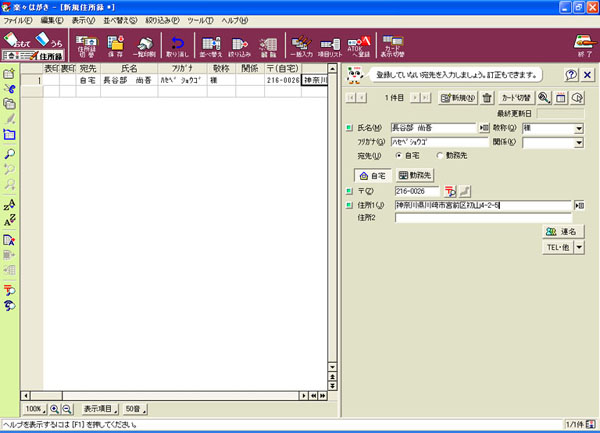Click the address list vertical scrollbar
The width and height of the screenshot is (600, 433).
click(x=331, y=230)
